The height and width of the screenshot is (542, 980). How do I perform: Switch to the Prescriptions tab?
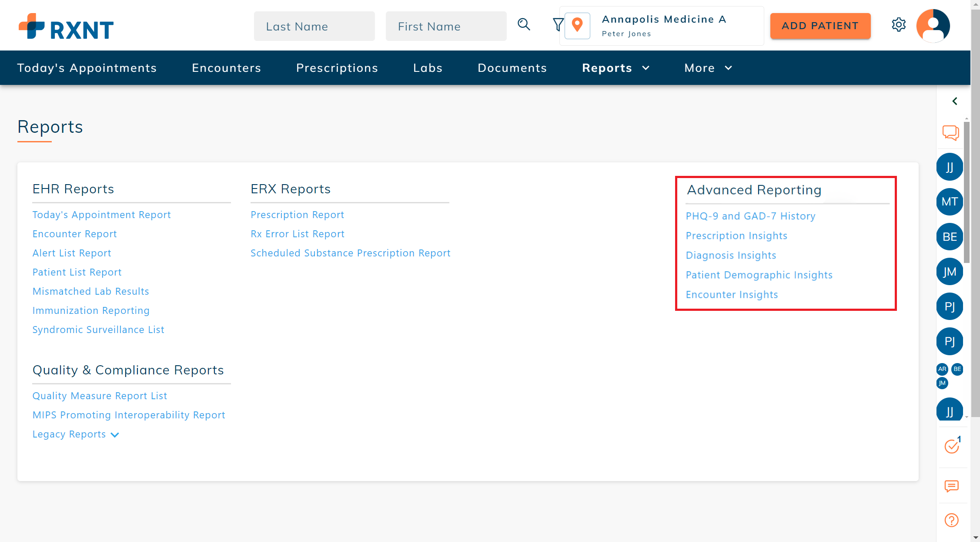pos(337,68)
